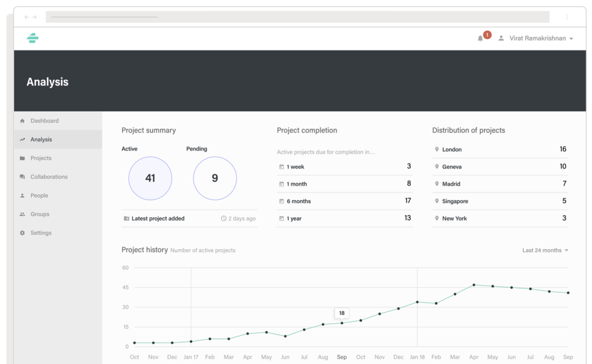Screen dimensions: 592x364
Task: Select Collaborations from the sidebar menu
Action: pyautogui.click(x=50, y=177)
